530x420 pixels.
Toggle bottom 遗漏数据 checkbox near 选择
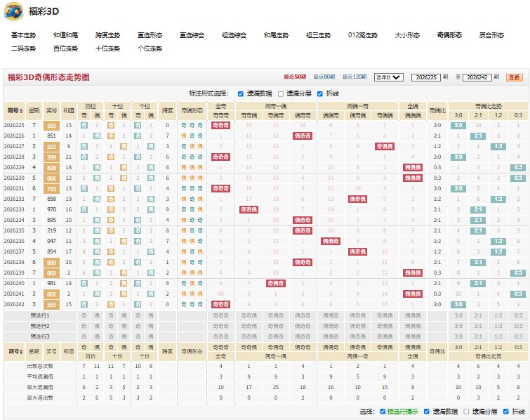[427, 412]
